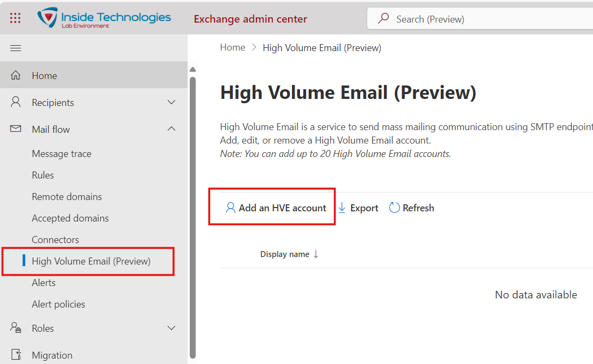Click the 'High Volume Email (Preview)' heading
593x364 pixels.
[348, 92]
